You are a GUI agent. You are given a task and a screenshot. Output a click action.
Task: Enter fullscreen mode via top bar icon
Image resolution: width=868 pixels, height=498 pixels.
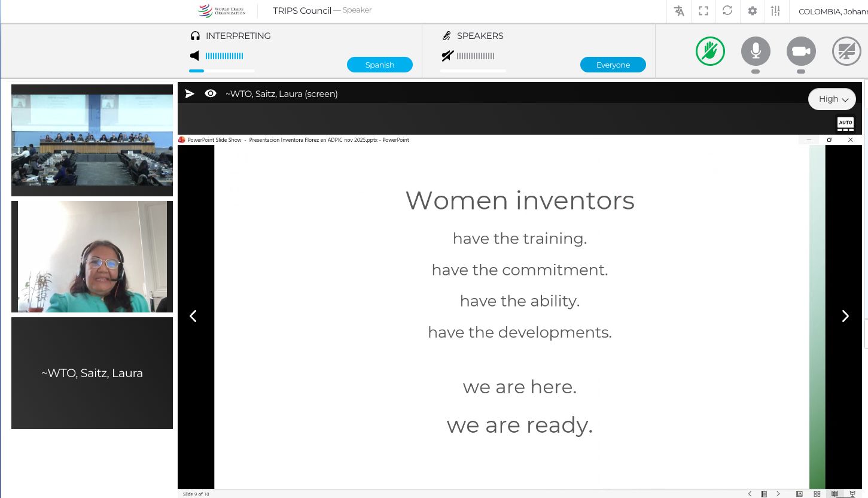tap(703, 11)
